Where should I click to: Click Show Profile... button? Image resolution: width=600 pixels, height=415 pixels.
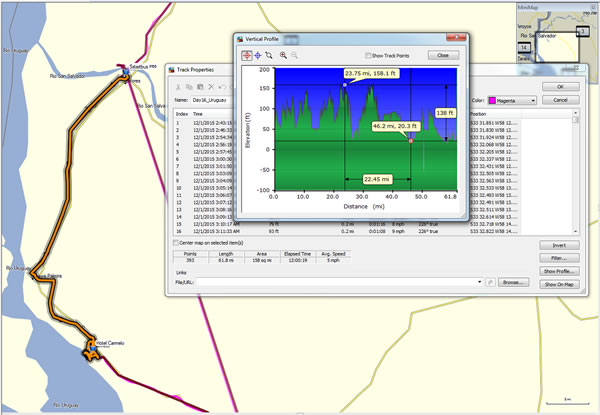pyautogui.click(x=559, y=271)
